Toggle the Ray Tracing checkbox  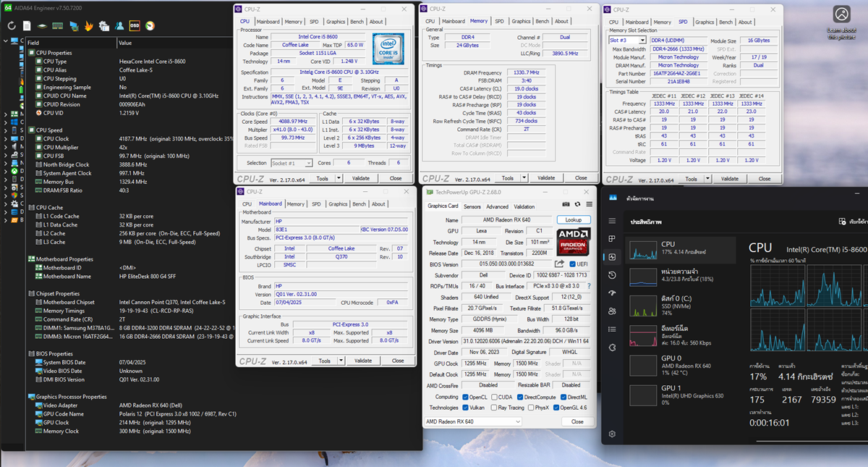point(494,408)
